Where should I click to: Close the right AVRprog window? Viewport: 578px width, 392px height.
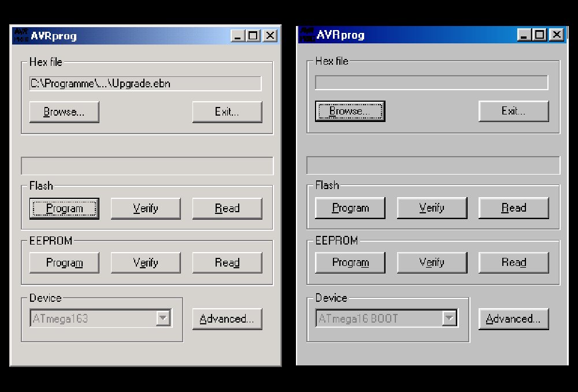click(x=557, y=35)
